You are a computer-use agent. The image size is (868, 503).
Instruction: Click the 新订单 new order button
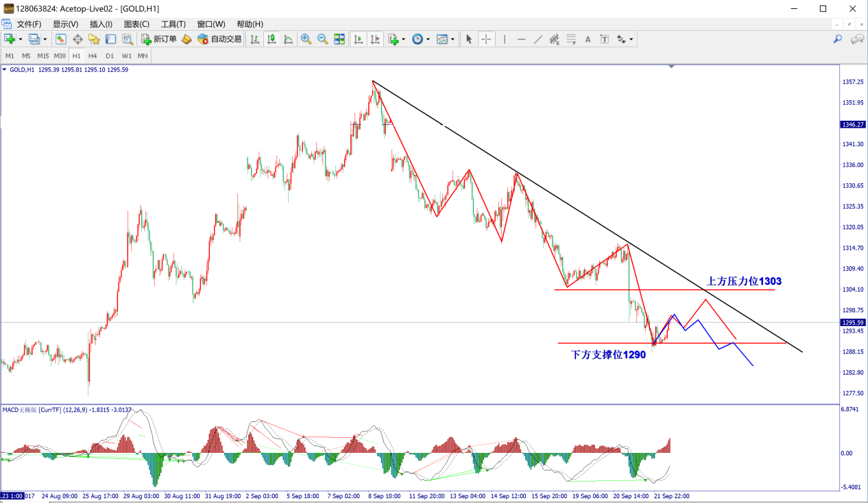pyautogui.click(x=159, y=39)
